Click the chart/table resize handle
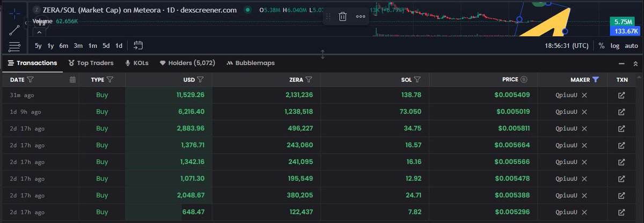The height and width of the screenshot is (223, 644). [323, 54]
